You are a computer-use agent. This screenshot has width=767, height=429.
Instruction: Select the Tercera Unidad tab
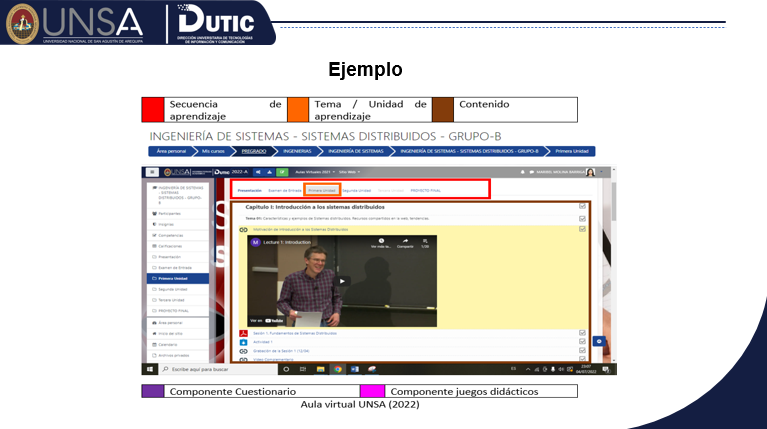click(x=390, y=190)
